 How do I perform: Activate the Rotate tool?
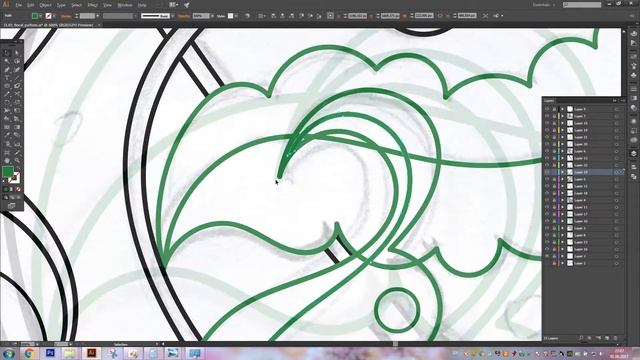tap(7, 102)
